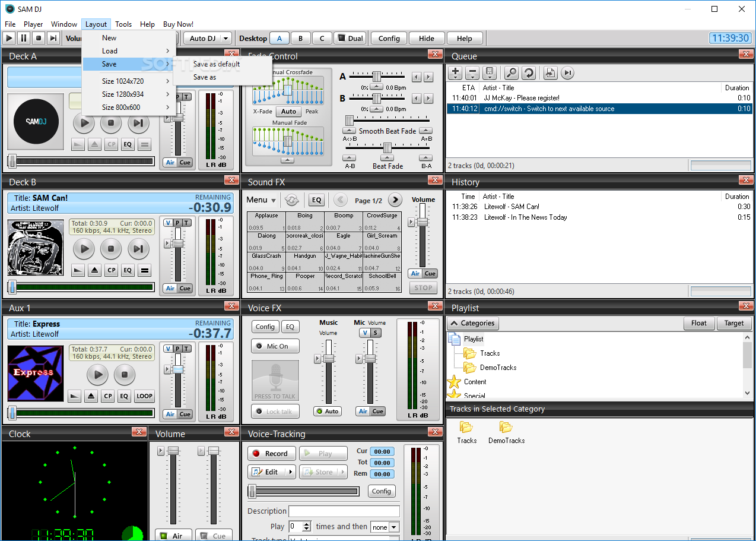Viewport: 756px width, 541px height.
Task: Click the Deck B seek bar
Action: (x=81, y=287)
